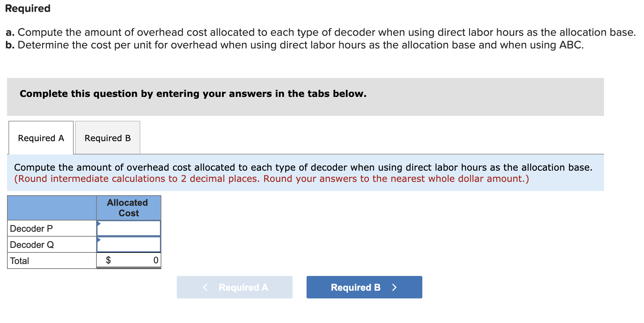Click the Decoder P allocated cost input field

[130, 228]
